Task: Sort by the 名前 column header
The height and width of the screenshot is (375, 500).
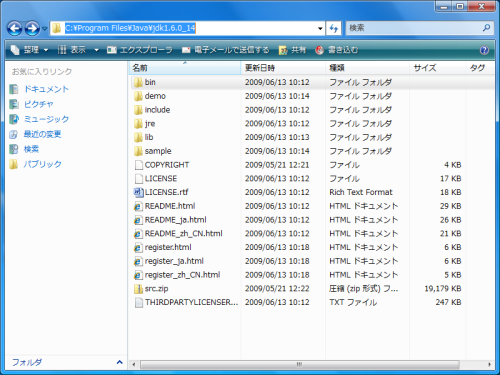Action: [185, 68]
